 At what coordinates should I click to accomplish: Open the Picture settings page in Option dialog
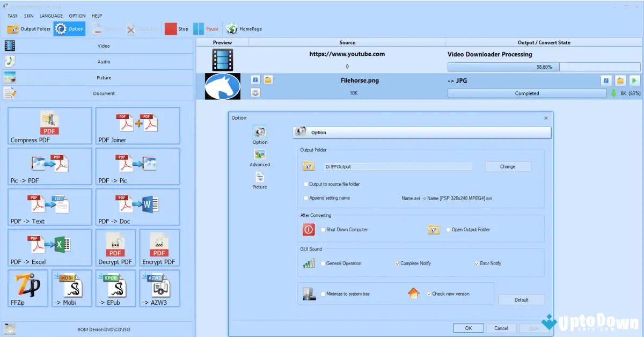coord(259,180)
